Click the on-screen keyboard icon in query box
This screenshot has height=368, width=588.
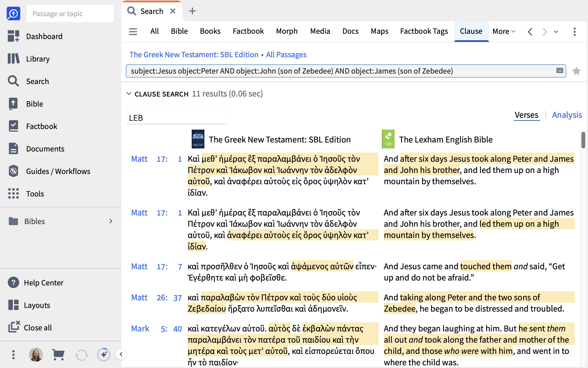click(560, 71)
